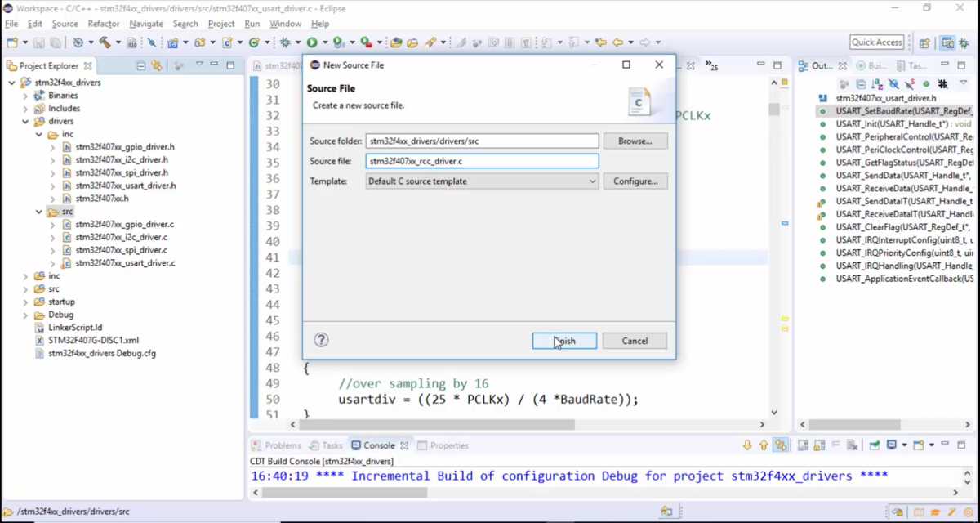This screenshot has height=523, width=980.
Task: Click Collapse All icon in Outline toolbar
Action: point(861,83)
